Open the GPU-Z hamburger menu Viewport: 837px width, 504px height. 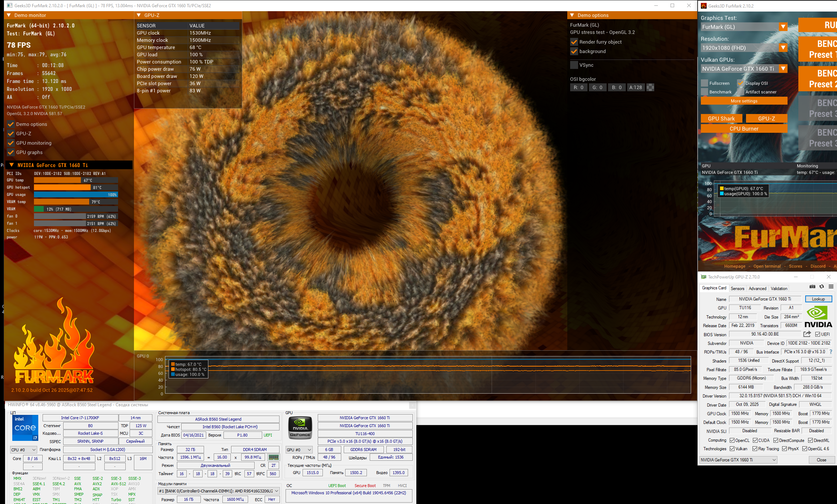click(x=831, y=287)
